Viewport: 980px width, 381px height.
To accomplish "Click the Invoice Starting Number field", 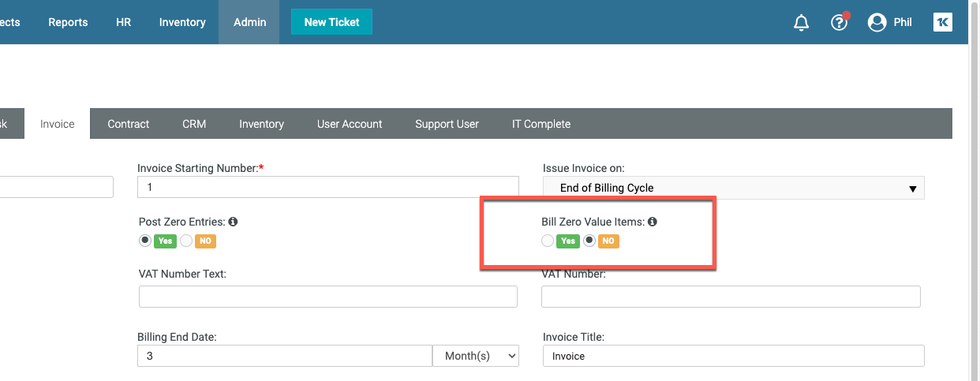I will click(328, 187).
